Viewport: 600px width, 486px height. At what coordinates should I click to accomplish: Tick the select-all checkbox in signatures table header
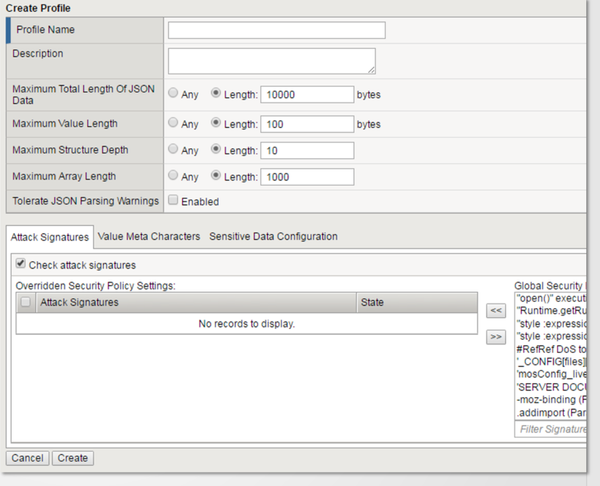pyautogui.click(x=26, y=302)
